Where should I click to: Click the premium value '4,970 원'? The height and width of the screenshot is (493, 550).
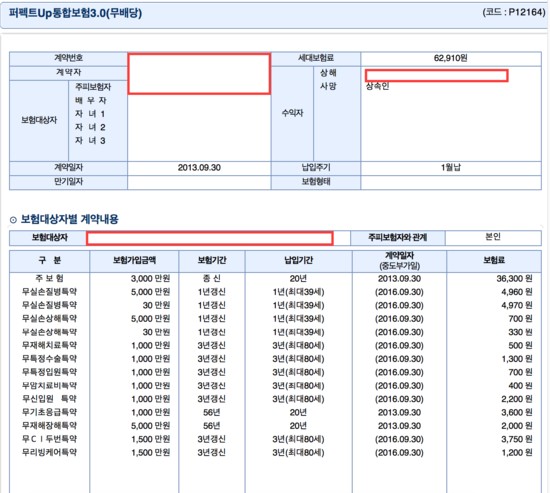[x=517, y=305]
